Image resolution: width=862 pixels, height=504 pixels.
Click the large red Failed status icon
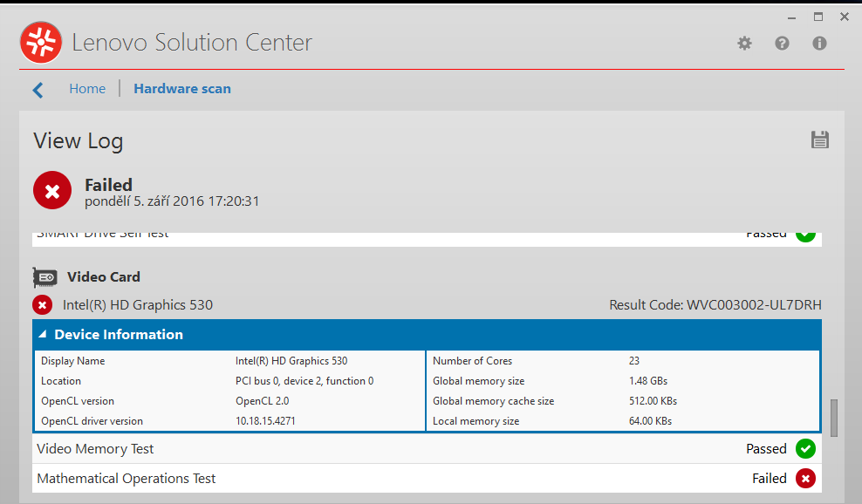(x=52, y=191)
